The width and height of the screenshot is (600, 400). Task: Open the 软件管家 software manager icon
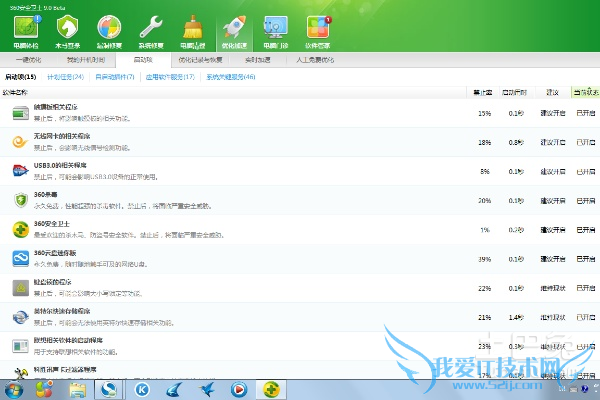[x=318, y=29]
